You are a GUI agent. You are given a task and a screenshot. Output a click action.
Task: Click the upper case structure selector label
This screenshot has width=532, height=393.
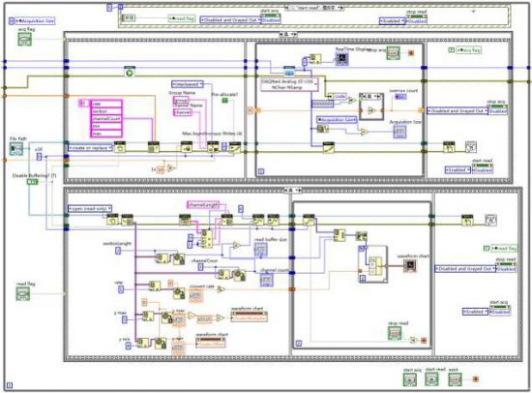click(288, 34)
